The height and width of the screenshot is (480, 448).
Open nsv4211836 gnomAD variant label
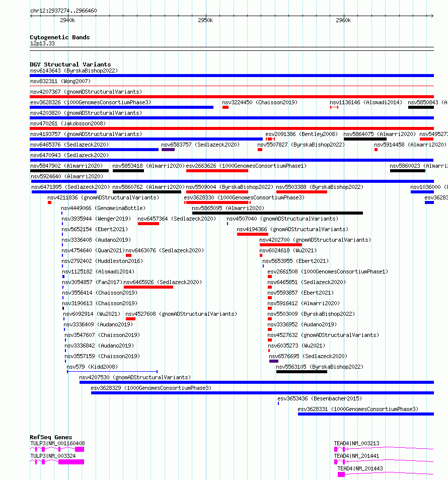click(103, 197)
